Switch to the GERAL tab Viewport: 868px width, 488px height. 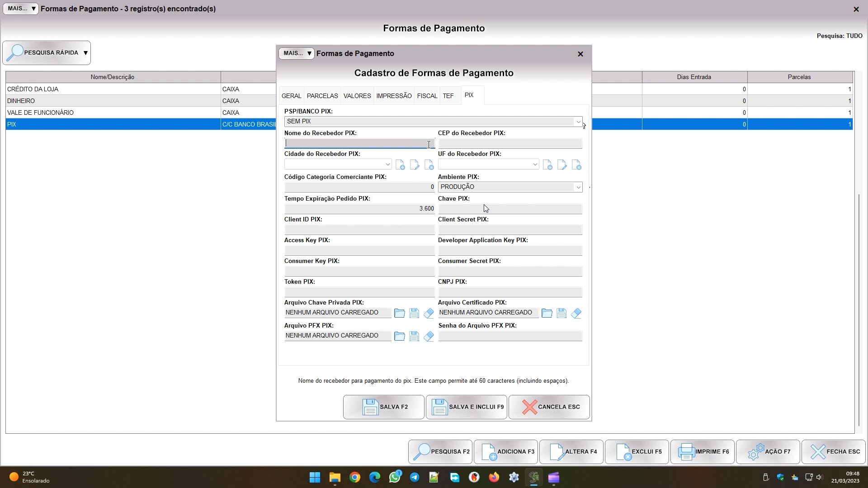(x=291, y=96)
